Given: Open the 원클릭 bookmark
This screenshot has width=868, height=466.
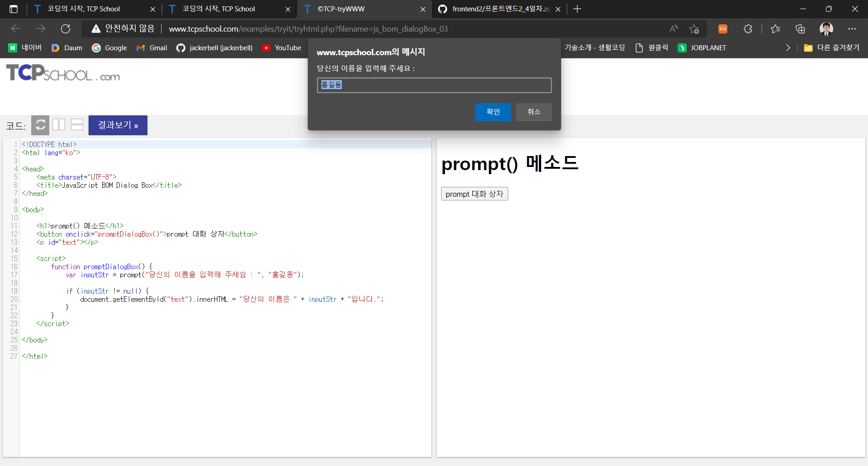Looking at the screenshot, I should click(x=652, y=48).
